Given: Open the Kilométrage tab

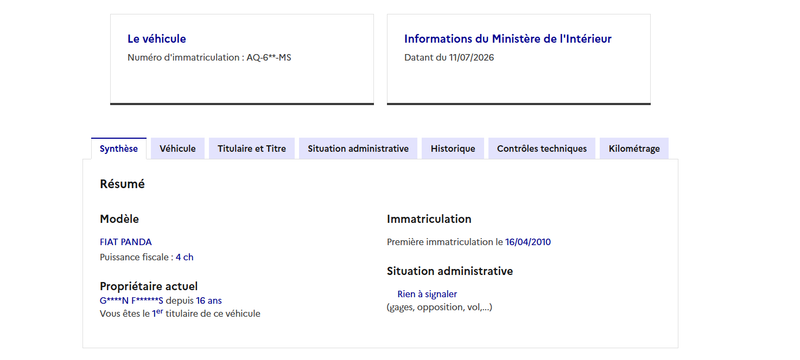Looking at the screenshot, I should point(634,148).
